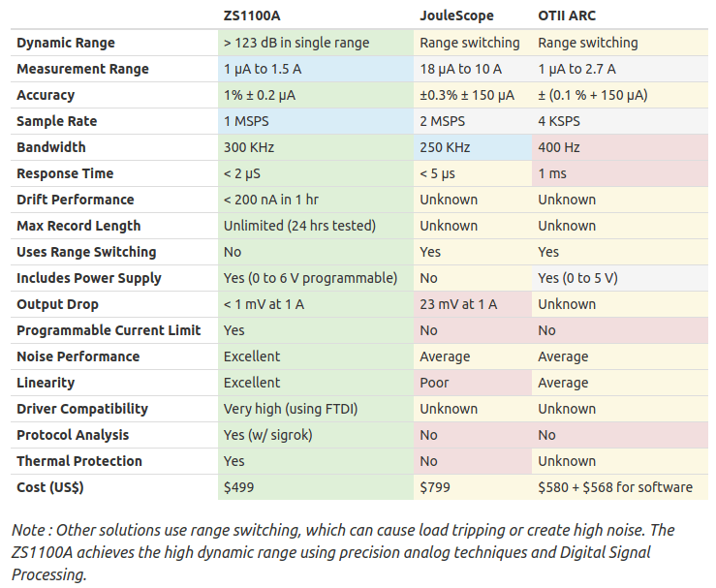Click the JouleScope column header
Viewport: 716px width, 588px height.
coord(456,15)
